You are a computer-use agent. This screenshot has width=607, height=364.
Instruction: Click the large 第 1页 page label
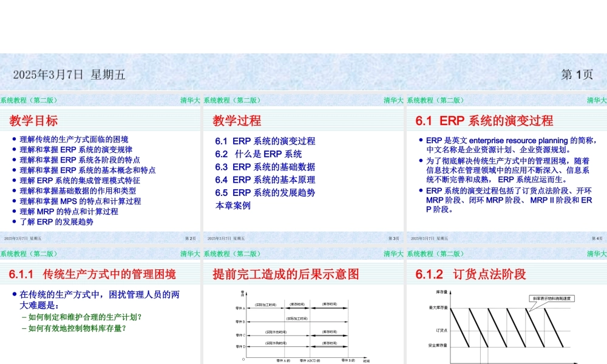577,75
